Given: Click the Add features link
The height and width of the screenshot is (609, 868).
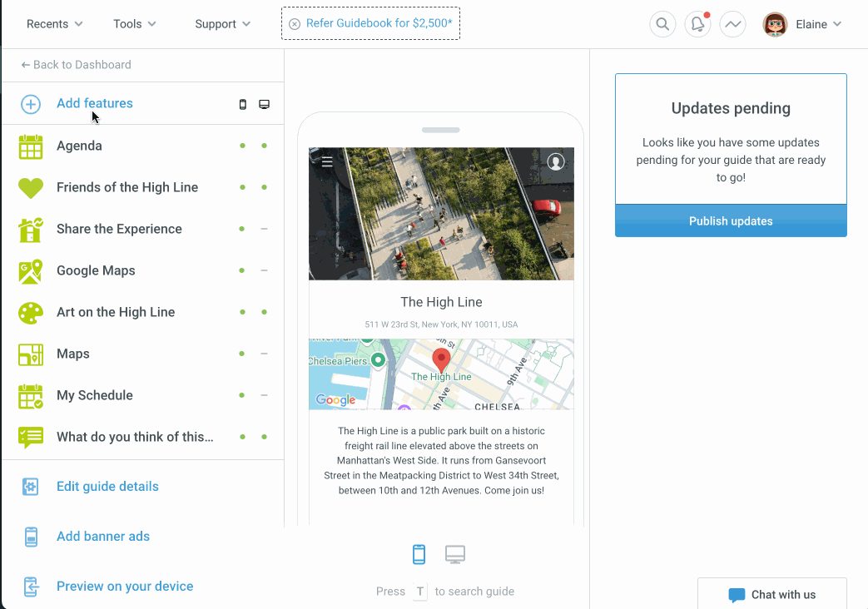Looking at the screenshot, I should click(95, 103).
